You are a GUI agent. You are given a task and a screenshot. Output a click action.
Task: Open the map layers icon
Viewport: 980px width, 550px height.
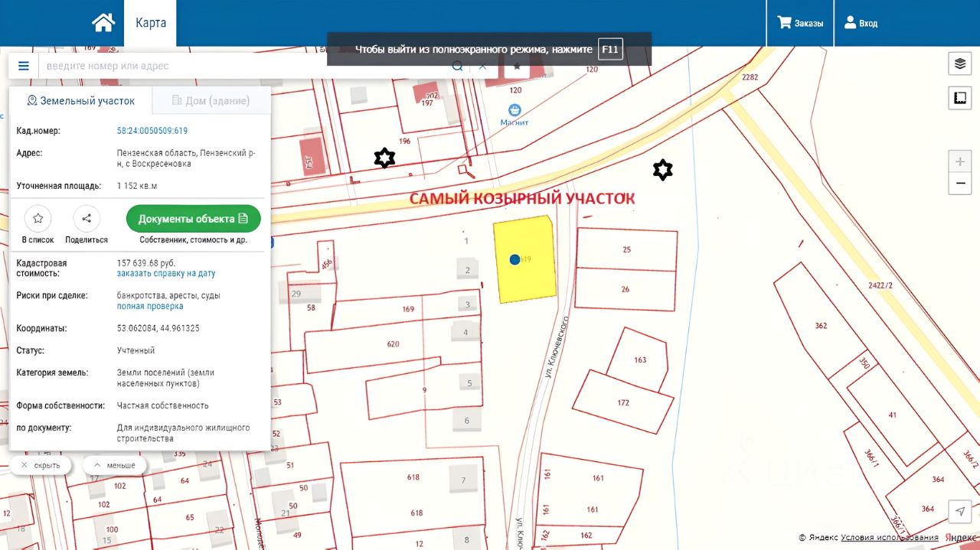(960, 63)
